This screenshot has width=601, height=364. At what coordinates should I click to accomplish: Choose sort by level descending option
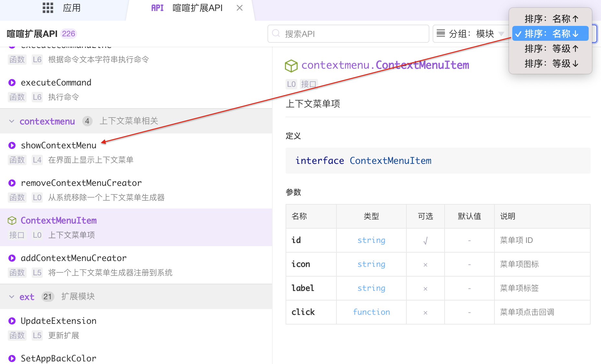pos(550,63)
